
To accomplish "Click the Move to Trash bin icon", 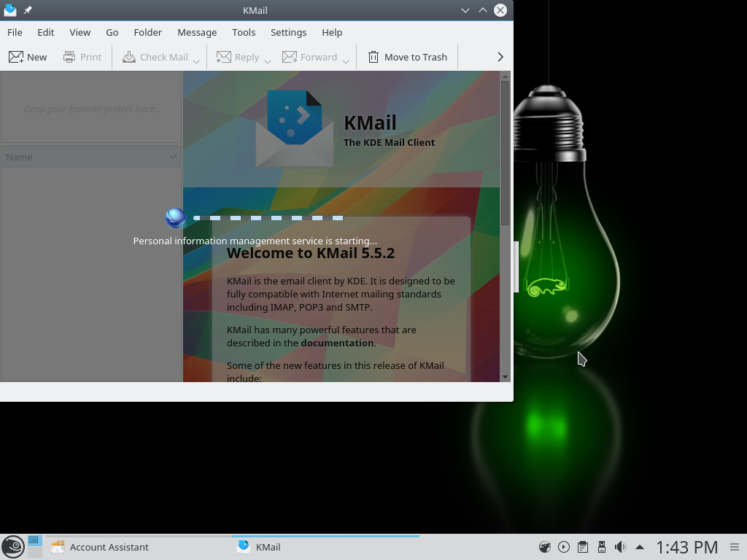I will point(373,57).
